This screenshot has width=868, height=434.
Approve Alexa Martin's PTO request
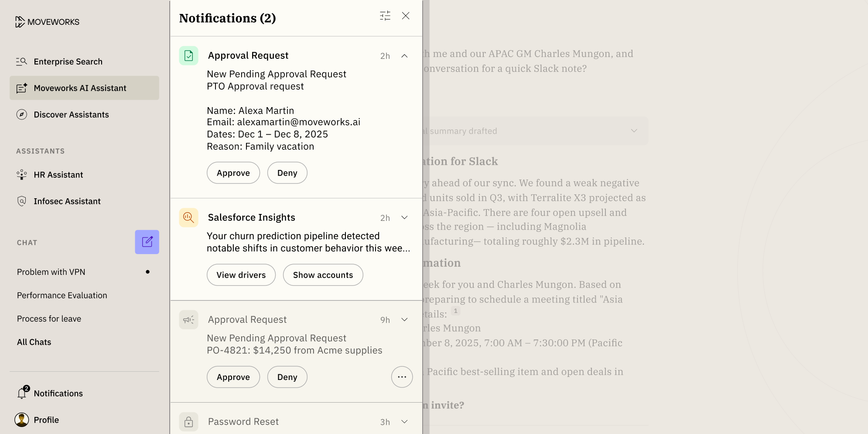point(233,173)
